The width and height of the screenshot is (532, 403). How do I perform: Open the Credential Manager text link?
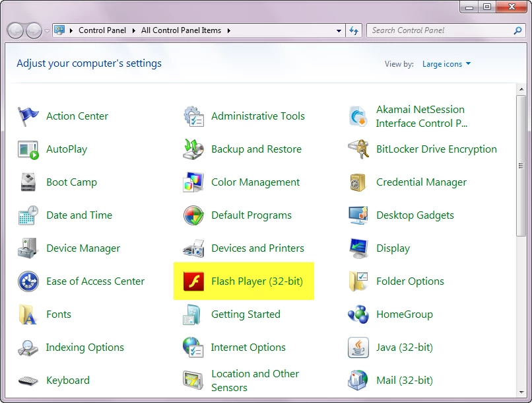421,182
